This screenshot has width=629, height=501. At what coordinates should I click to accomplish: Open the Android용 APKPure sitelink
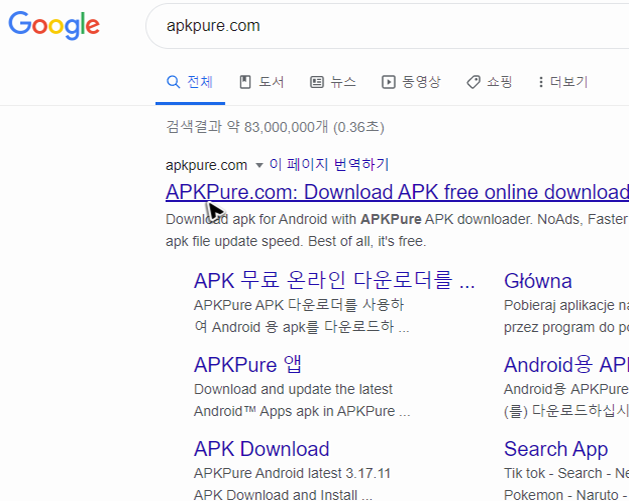[566, 365]
